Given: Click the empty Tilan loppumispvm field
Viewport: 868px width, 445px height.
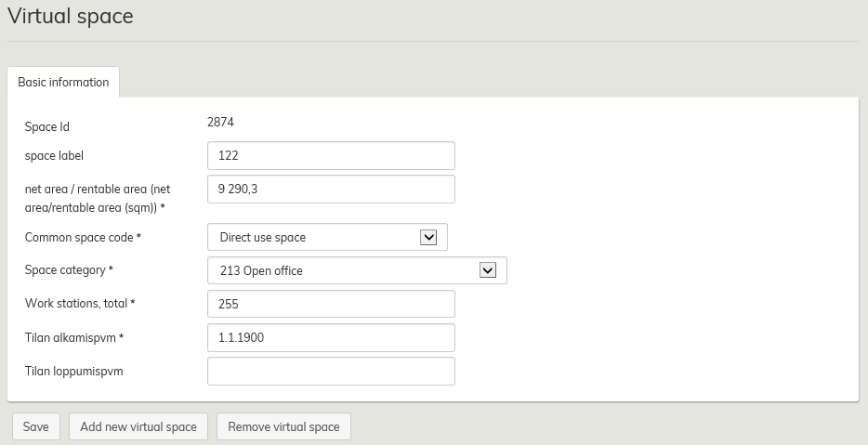Looking at the screenshot, I should pos(331,371).
